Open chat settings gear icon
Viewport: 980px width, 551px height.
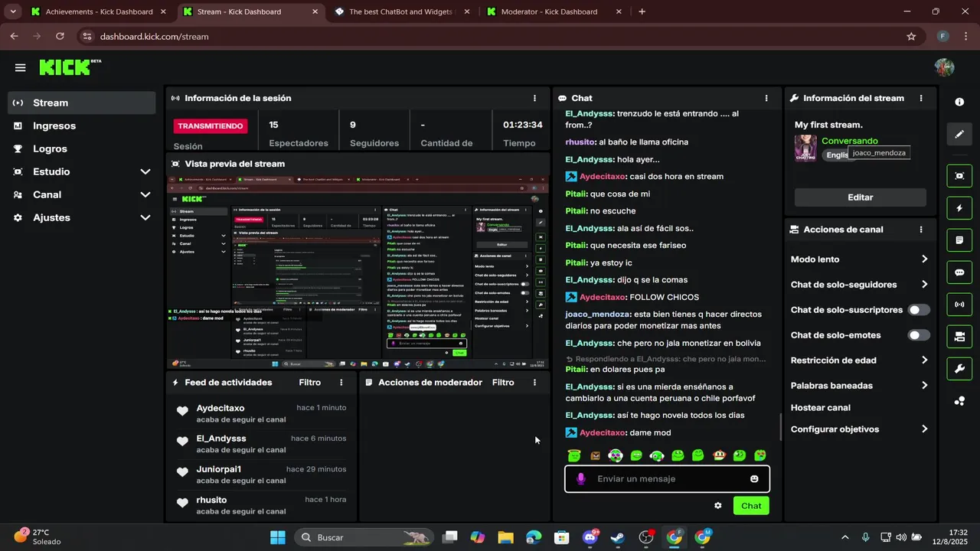point(717,506)
